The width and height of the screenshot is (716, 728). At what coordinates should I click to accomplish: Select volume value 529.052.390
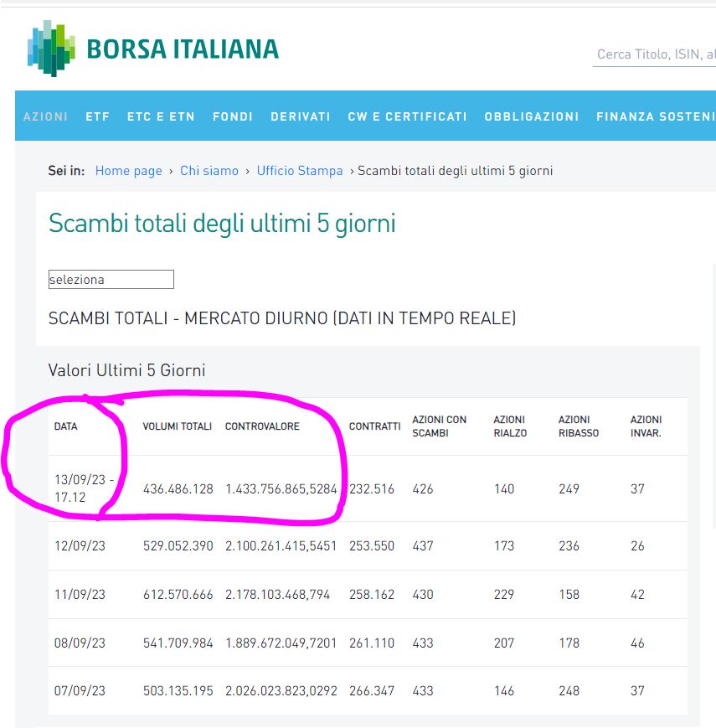pos(178,545)
